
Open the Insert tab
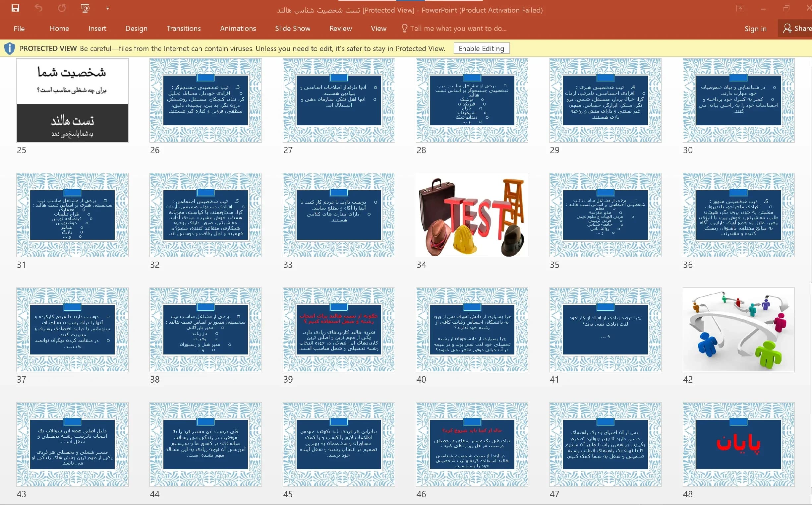tap(97, 29)
